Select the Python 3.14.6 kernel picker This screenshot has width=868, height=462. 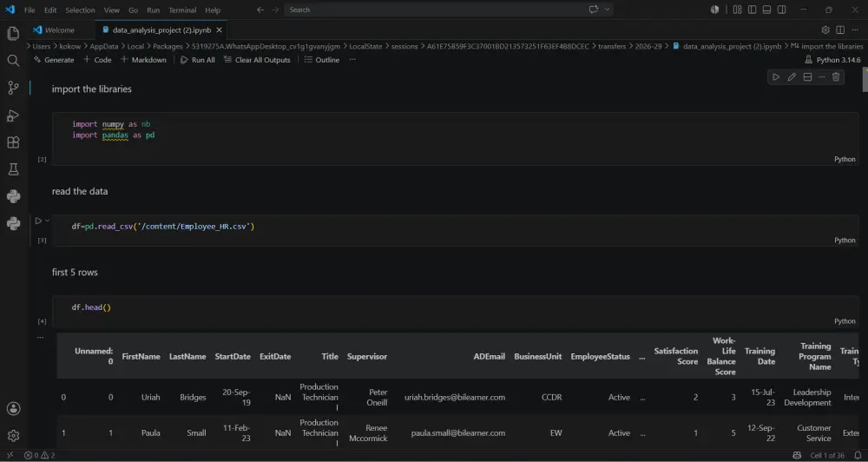tap(832, 60)
